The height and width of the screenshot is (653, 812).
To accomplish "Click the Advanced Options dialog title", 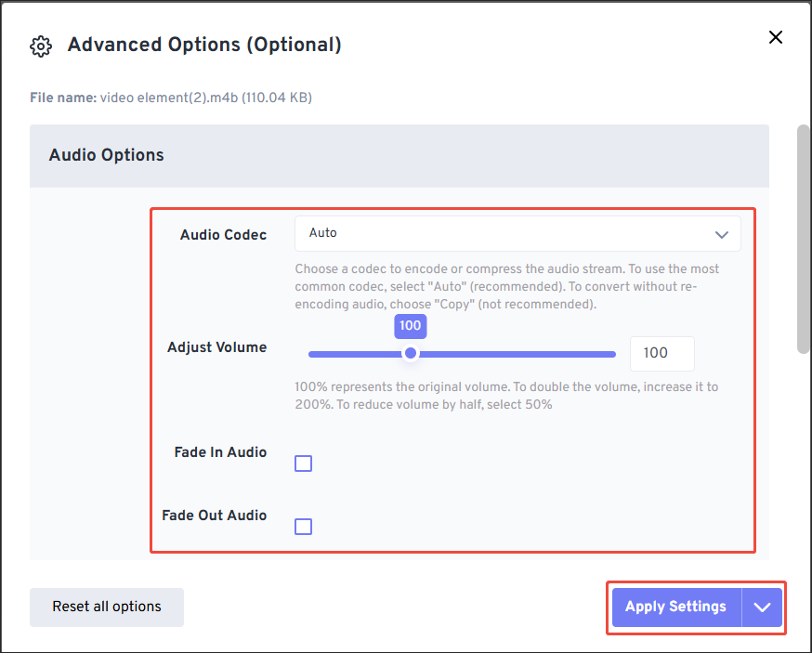I will (x=204, y=45).
